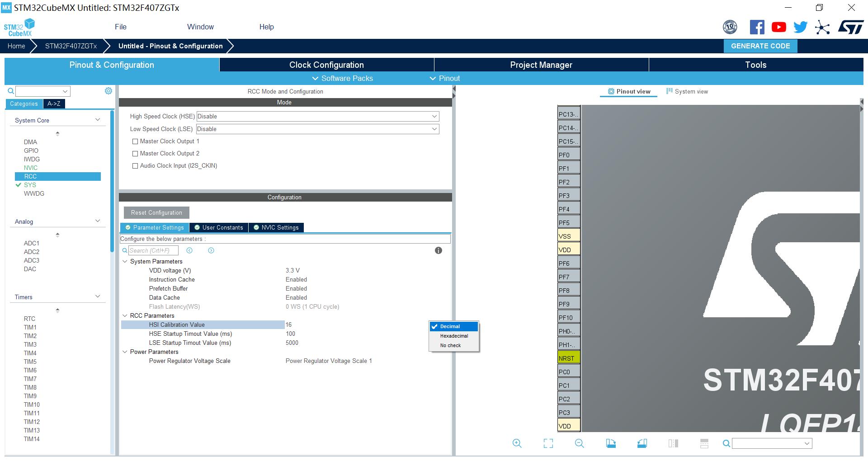The image size is (868, 461).
Task: Fit pinout to window
Action: 548,443
